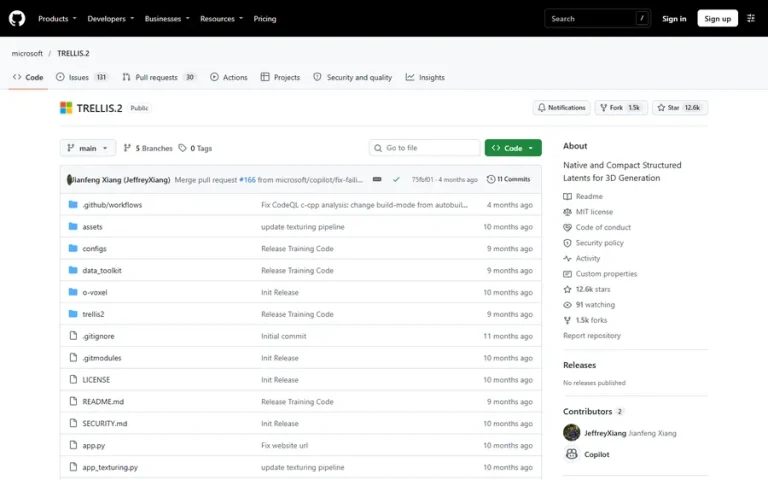Open Custom properties link
Viewport: 768px width, 480px height.
point(600,274)
